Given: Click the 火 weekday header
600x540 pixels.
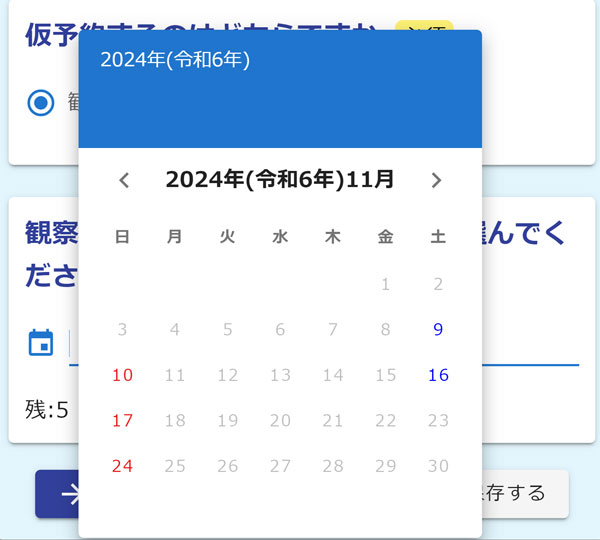Looking at the screenshot, I should [x=228, y=237].
